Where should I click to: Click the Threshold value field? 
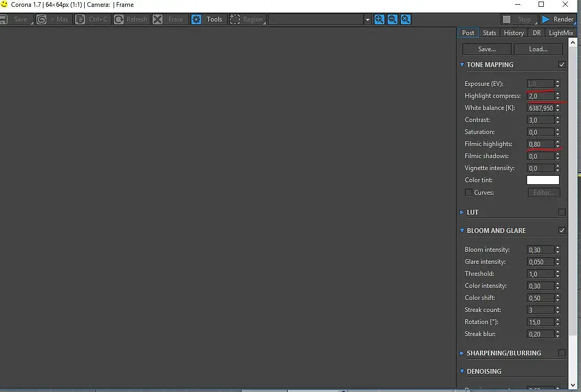click(541, 274)
